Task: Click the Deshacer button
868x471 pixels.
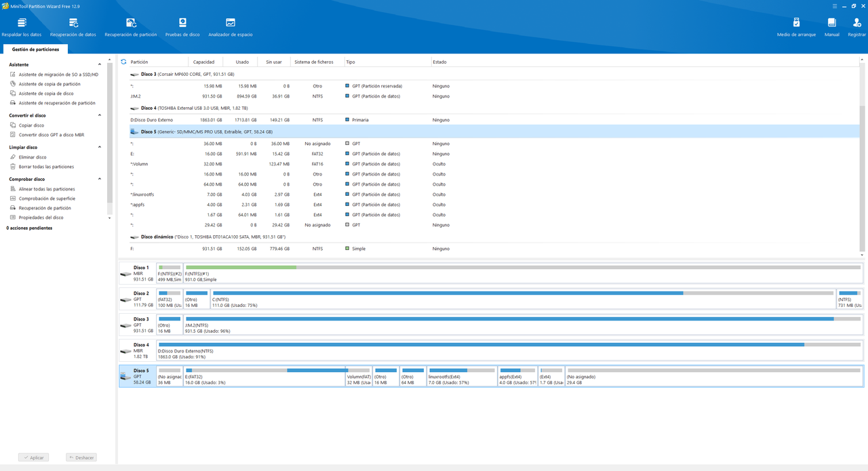Action: click(x=81, y=457)
